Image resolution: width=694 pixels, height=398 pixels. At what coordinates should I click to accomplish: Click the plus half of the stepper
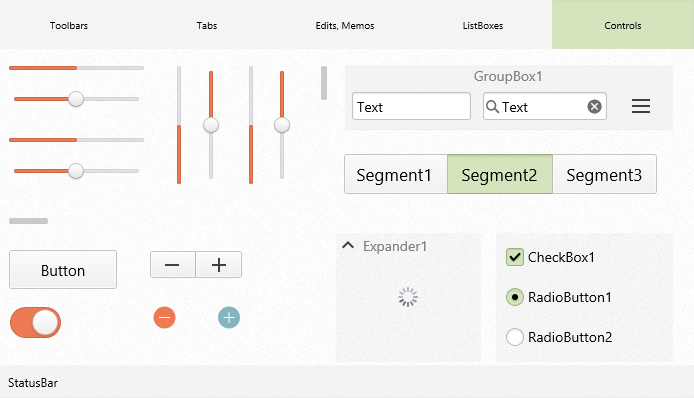coord(219,265)
